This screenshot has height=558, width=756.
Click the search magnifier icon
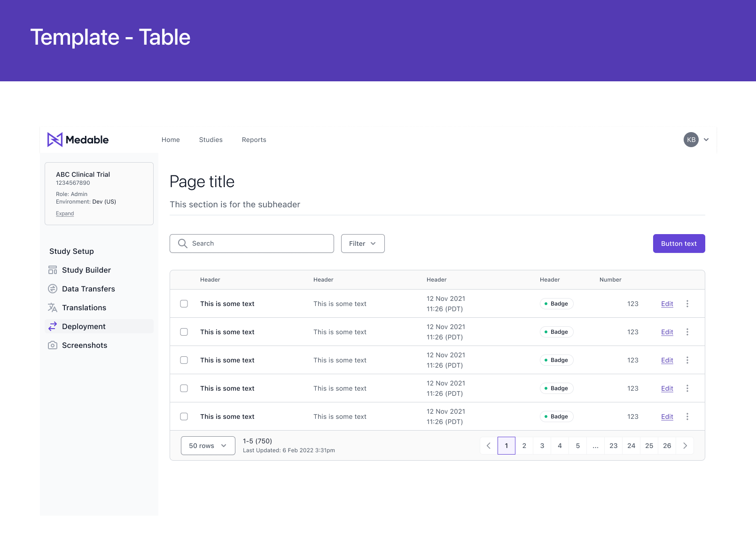click(x=182, y=243)
